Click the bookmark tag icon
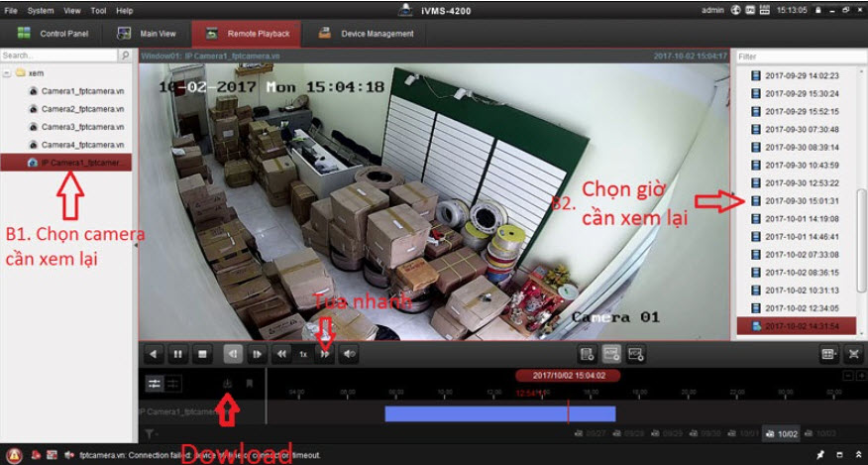 click(x=250, y=383)
